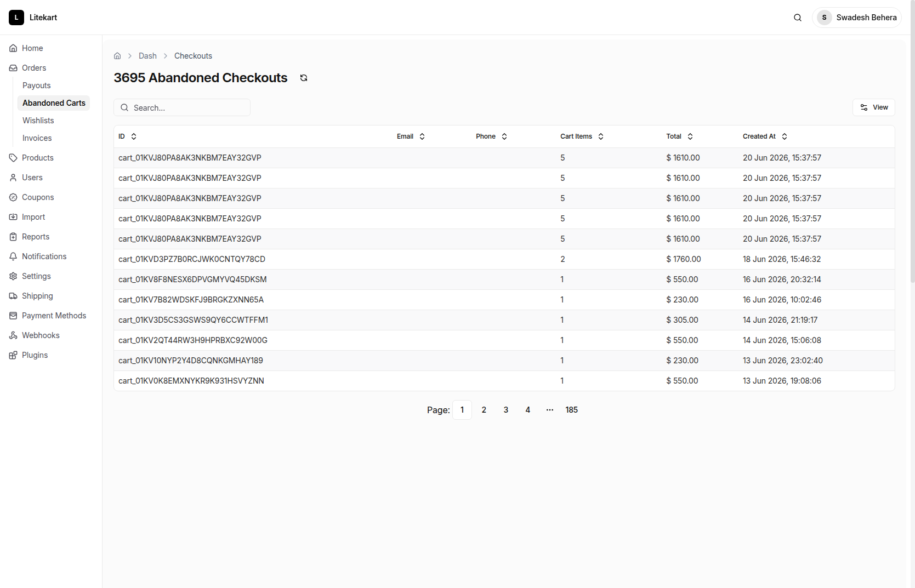915x588 pixels.
Task: Click the Notifications bell icon
Action: pyautogui.click(x=13, y=256)
